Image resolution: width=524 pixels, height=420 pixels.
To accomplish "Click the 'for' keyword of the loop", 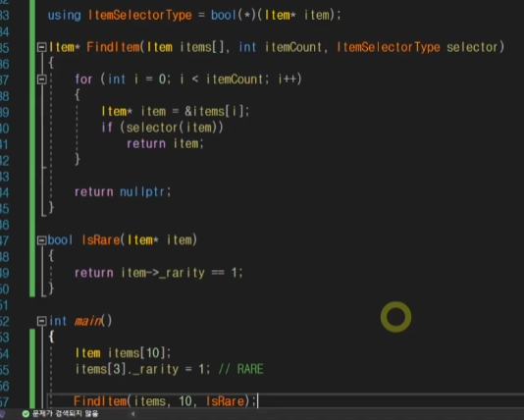I will pyautogui.click(x=83, y=79).
